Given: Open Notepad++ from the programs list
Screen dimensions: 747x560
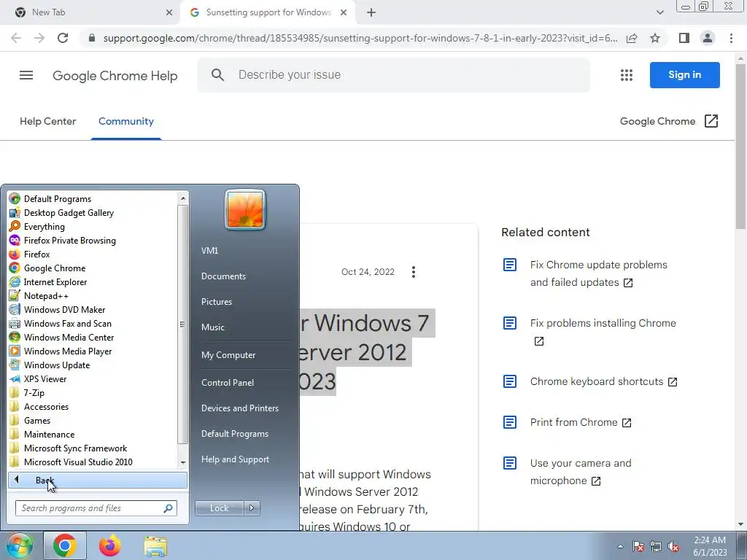Looking at the screenshot, I should 46,296.
